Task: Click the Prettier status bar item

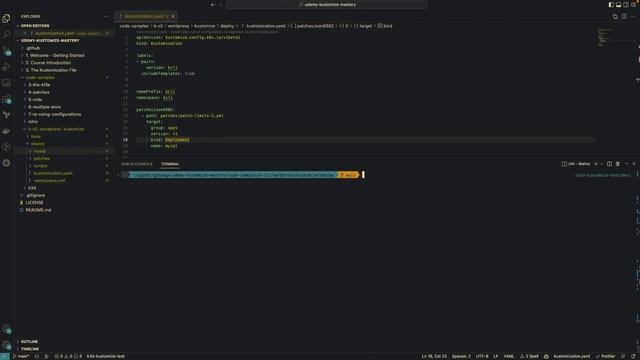Action: (x=606, y=356)
